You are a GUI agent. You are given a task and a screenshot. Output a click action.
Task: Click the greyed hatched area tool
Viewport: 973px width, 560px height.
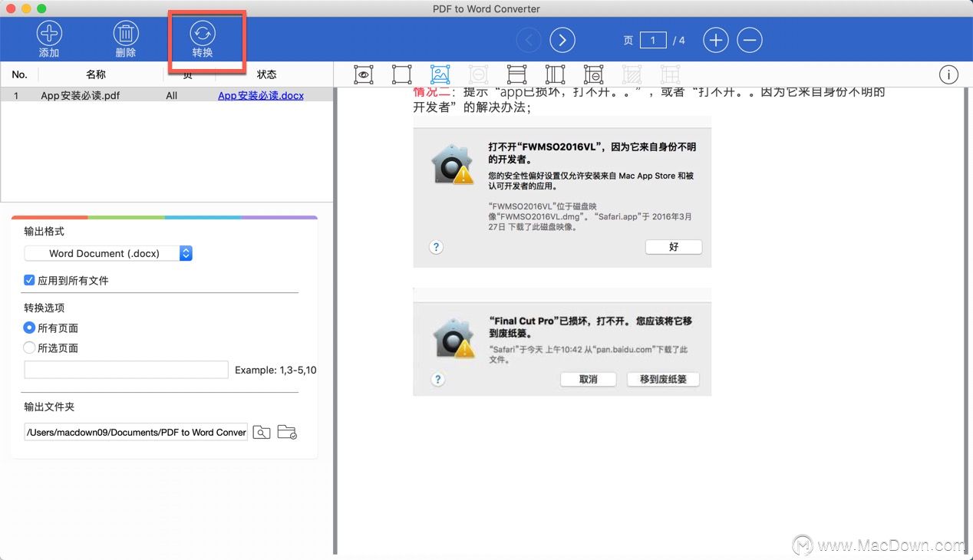632,74
